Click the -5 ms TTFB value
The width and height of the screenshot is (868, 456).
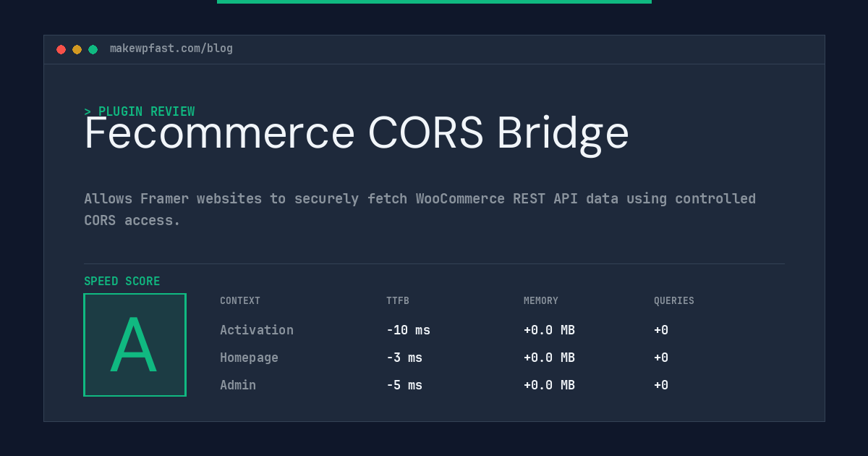404,385
